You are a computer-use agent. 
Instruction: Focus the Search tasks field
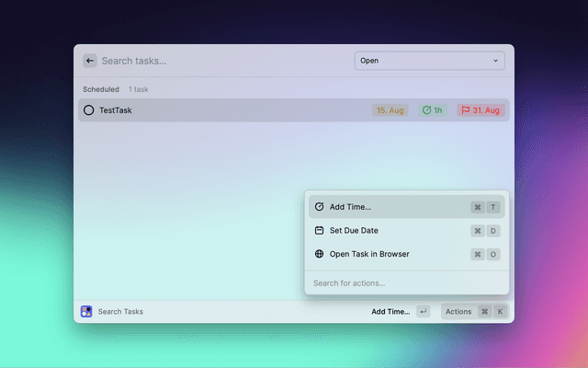(x=220, y=61)
